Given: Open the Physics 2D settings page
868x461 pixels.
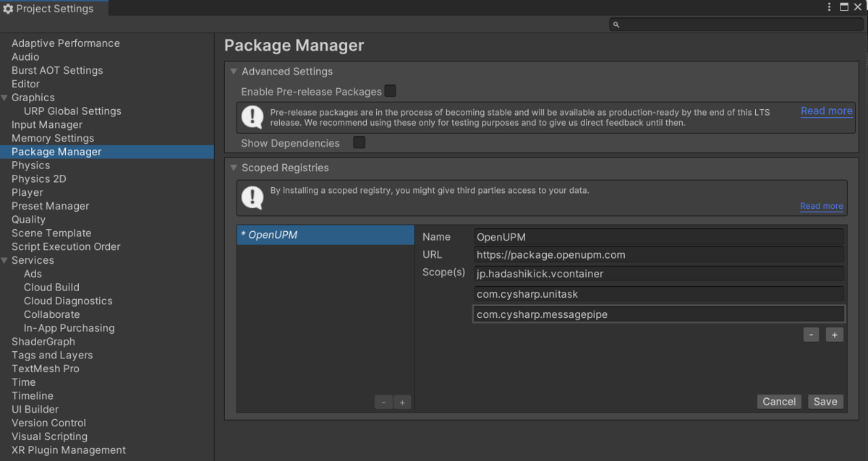Looking at the screenshot, I should [38, 178].
